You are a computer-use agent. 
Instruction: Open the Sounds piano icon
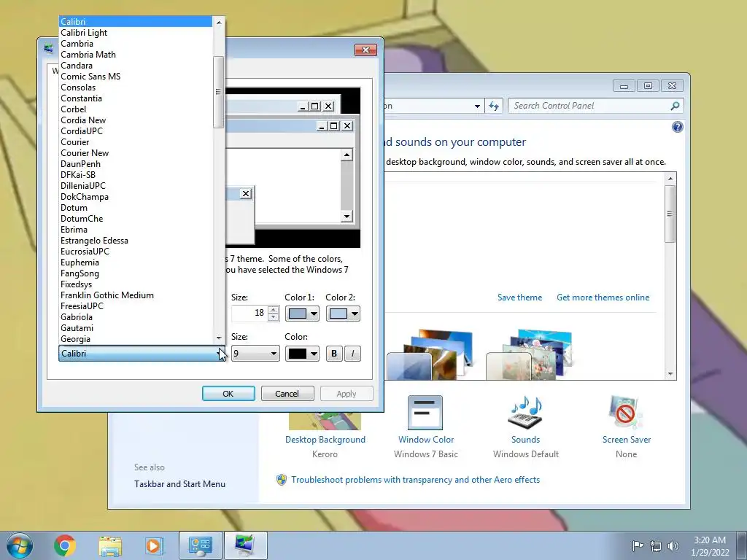(525, 413)
